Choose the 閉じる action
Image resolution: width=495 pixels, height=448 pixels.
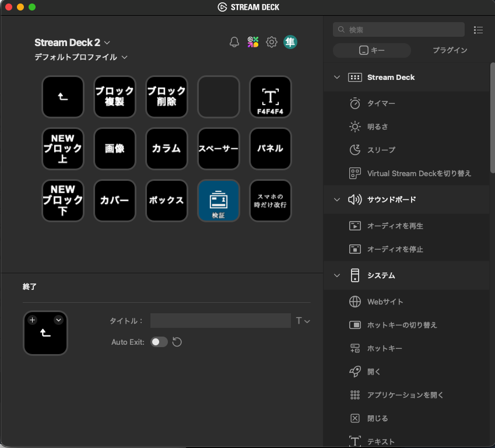[406, 419]
